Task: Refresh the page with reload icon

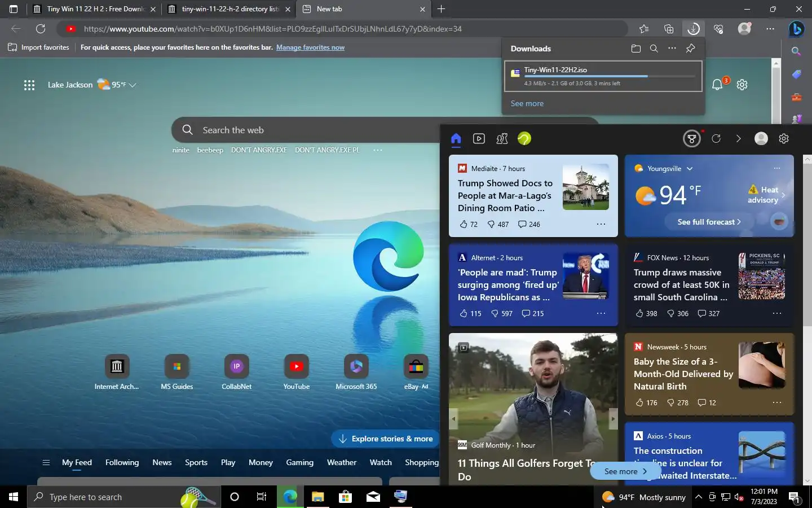Action: 41,29
